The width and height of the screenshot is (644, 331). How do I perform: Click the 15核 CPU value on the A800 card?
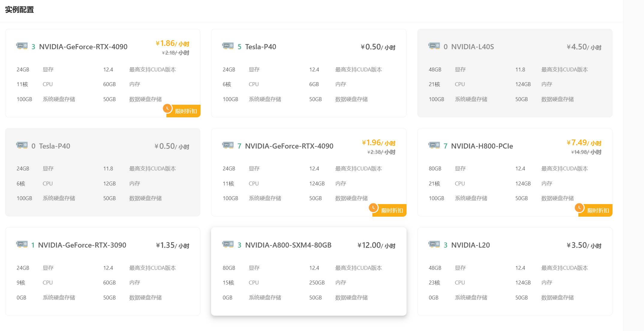click(228, 283)
